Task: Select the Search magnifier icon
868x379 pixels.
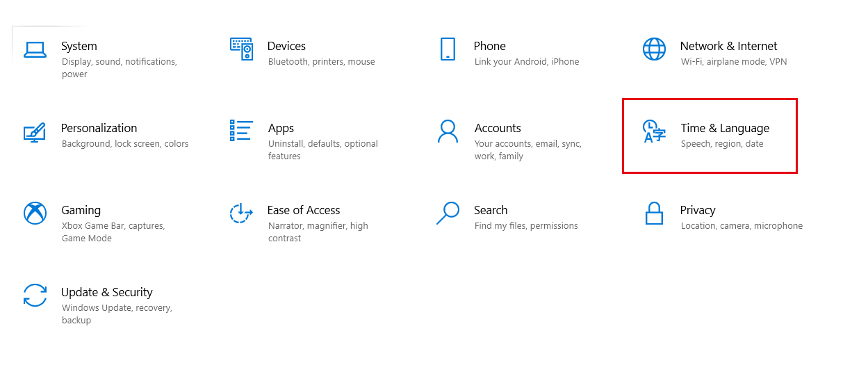Action: click(448, 213)
